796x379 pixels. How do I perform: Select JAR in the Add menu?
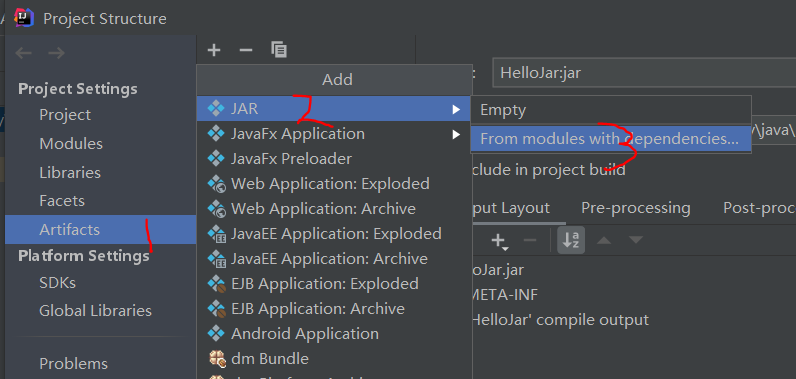pos(334,109)
